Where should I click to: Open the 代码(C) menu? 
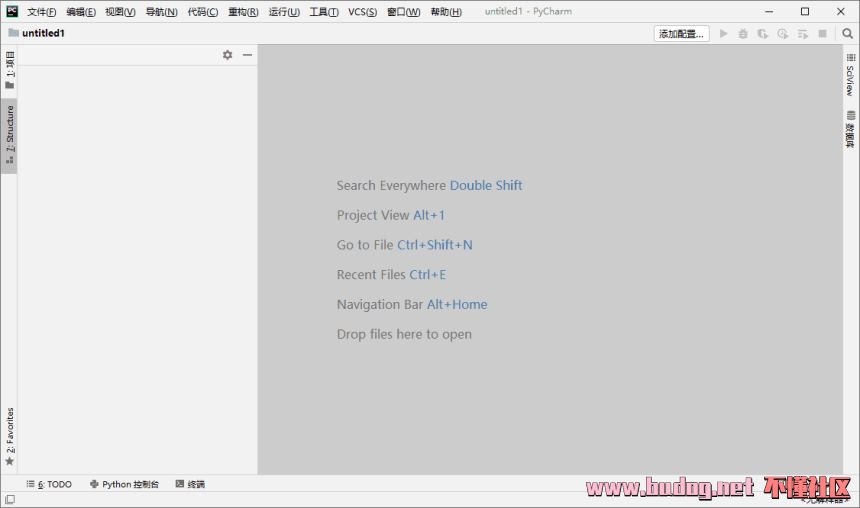point(202,12)
